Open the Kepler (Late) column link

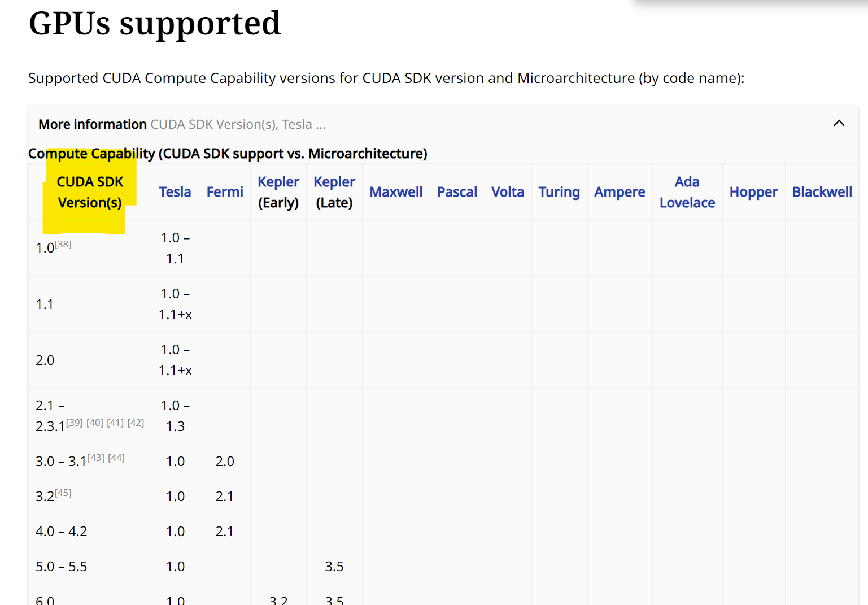click(334, 182)
